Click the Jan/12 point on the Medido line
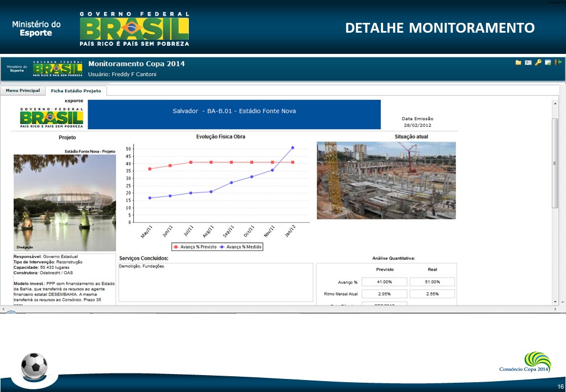The width and height of the screenshot is (566, 392). [x=292, y=148]
